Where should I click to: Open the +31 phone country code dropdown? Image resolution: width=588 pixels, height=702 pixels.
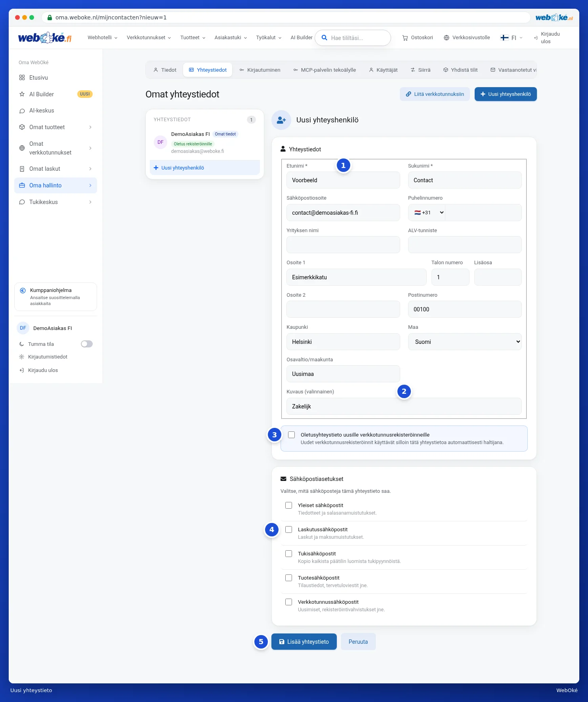pyautogui.click(x=427, y=213)
